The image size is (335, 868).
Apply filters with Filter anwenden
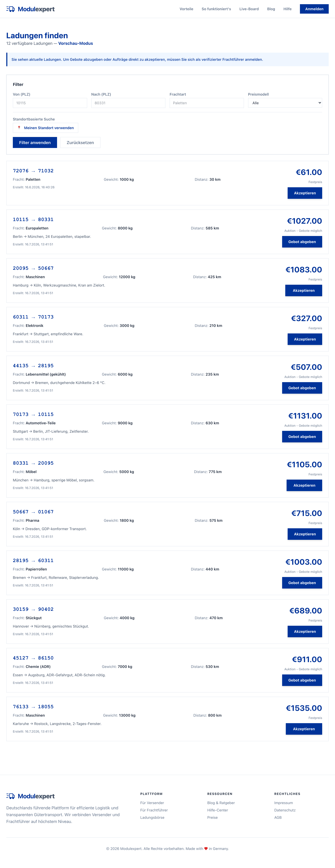click(35, 142)
